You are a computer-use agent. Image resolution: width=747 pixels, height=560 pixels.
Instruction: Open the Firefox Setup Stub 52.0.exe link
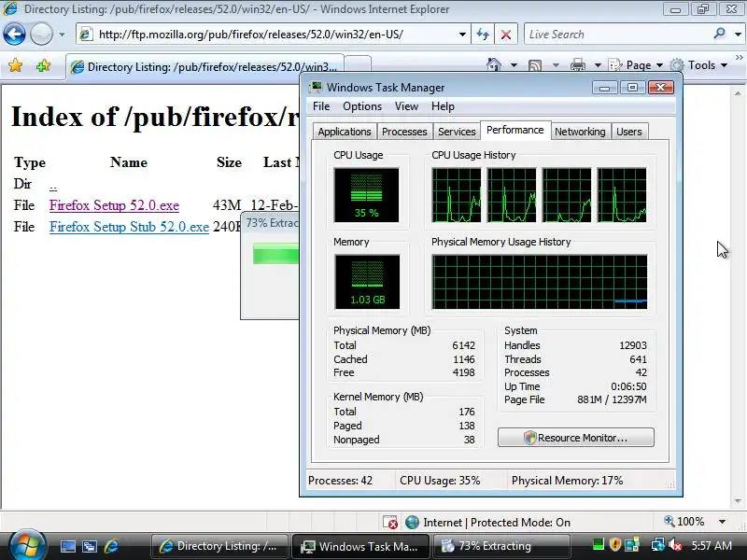(x=129, y=227)
